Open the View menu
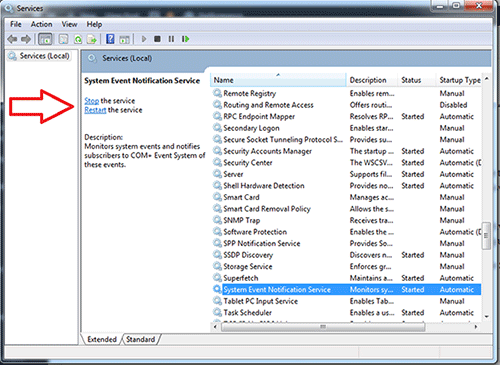 (x=69, y=24)
